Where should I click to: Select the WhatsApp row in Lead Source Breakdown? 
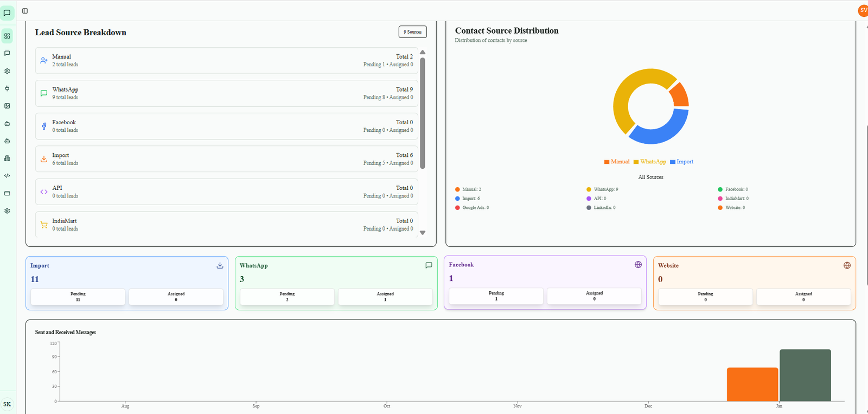(x=226, y=93)
